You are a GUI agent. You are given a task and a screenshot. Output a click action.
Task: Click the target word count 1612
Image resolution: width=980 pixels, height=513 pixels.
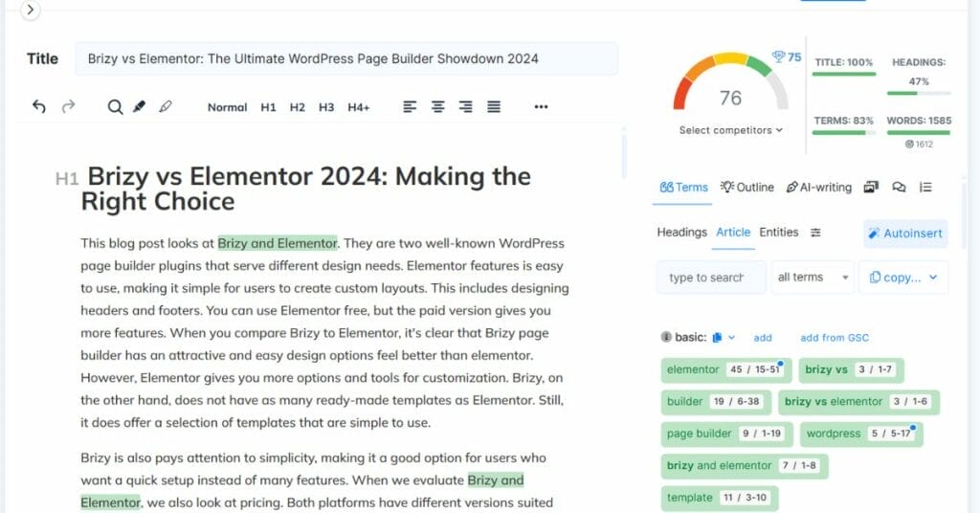[x=919, y=145]
